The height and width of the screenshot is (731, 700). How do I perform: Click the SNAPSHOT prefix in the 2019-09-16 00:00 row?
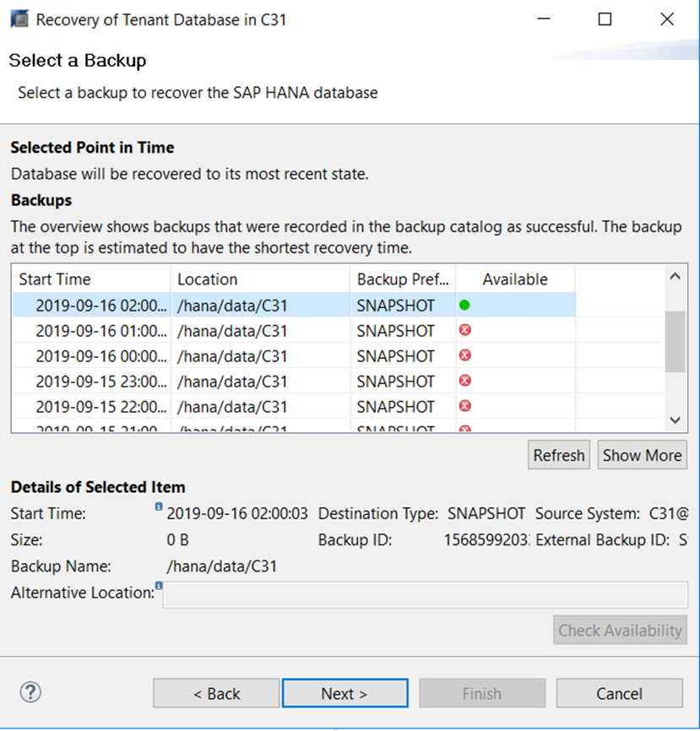(395, 356)
